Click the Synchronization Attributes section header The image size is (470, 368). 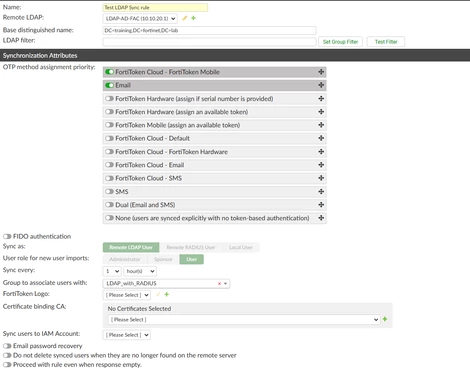[235, 55]
